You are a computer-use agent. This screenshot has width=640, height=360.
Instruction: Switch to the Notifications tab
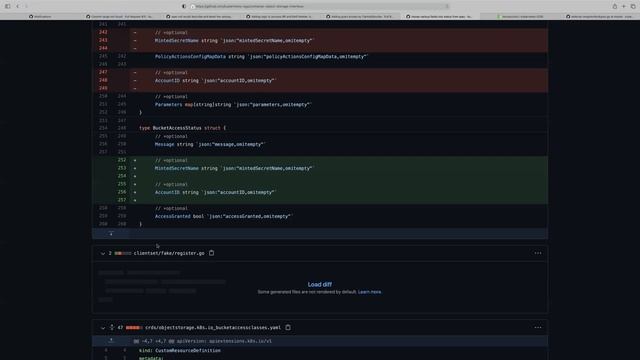point(40,16)
